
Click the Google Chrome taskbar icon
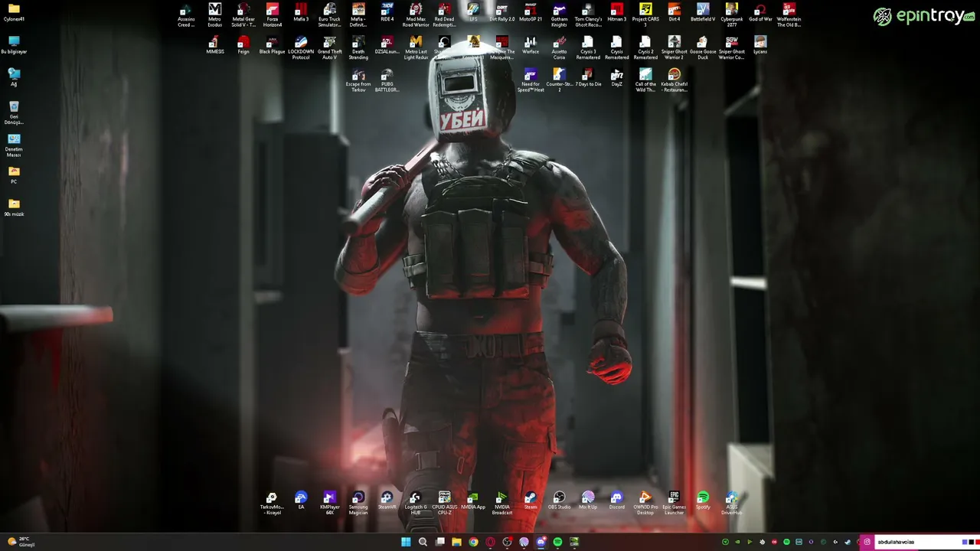pos(473,542)
